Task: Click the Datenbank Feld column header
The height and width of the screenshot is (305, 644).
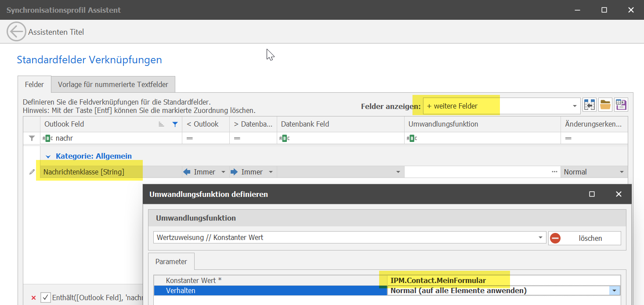Action: [340, 124]
